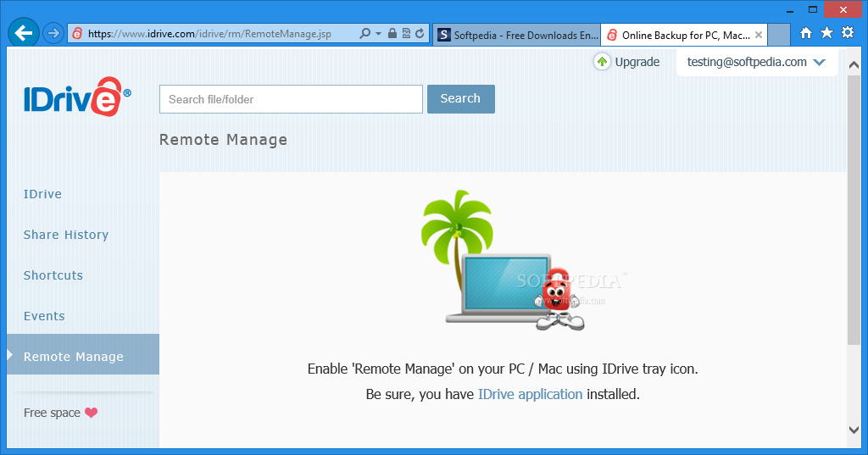Select Remote Manage in the sidebar
The image size is (868, 455).
pyautogui.click(x=83, y=354)
